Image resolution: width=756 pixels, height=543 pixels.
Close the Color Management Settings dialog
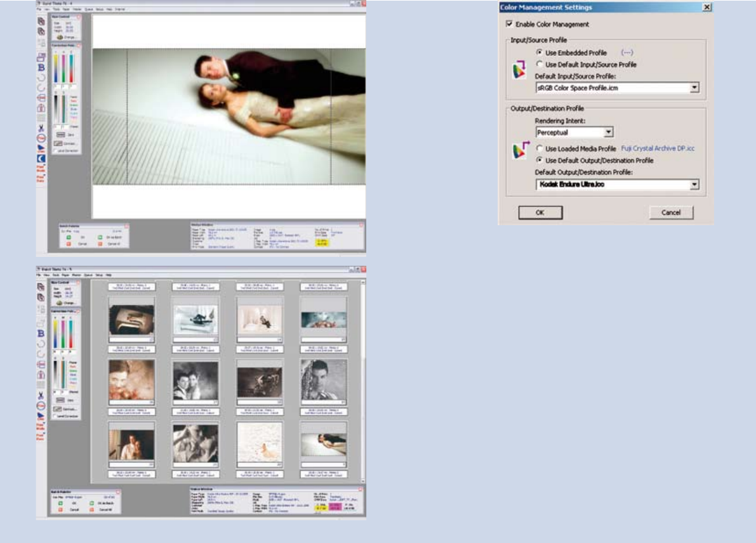coord(707,7)
